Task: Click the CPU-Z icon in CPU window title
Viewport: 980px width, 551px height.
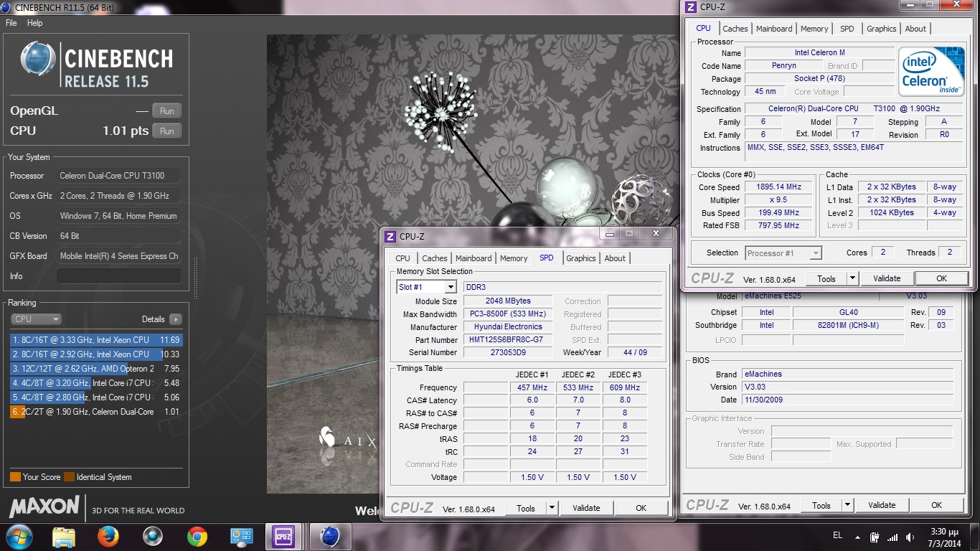Action: click(691, 7)
